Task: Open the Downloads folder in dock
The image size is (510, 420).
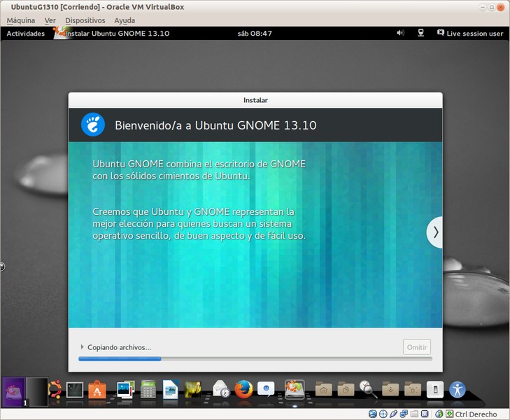Action: point(390,389)
